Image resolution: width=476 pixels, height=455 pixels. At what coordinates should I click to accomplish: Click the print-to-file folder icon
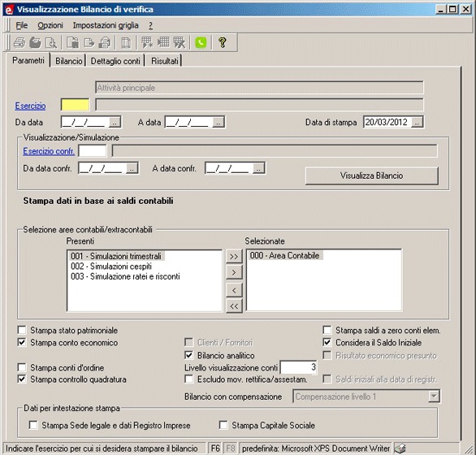pyautogui.click(x=35, y=42)
